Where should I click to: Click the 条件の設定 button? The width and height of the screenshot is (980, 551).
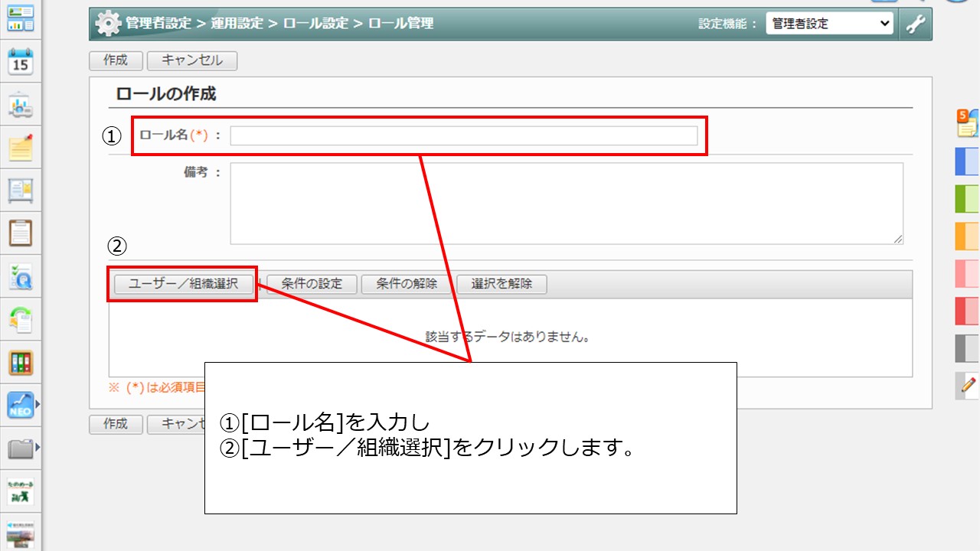point(312,284)
